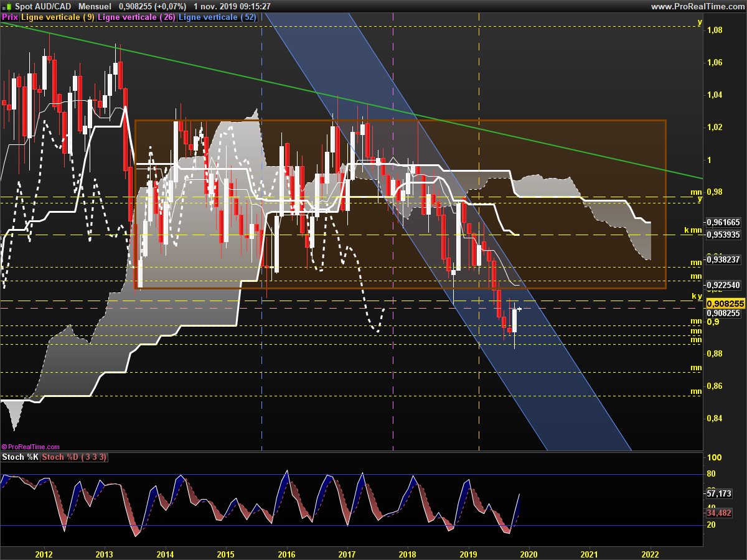Image resolution: width=747 pixels, height=560 pixels.
Task: Click the 2016 year on time axis
Action: coord(286,554)
